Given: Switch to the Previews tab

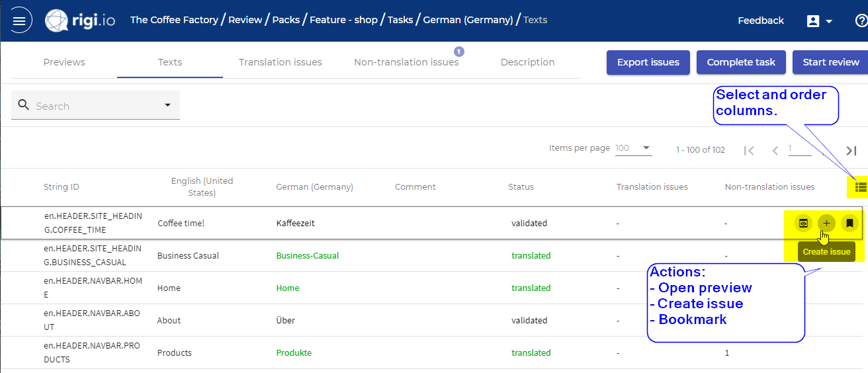Looking at the screenshot, I should coord(64,62).
